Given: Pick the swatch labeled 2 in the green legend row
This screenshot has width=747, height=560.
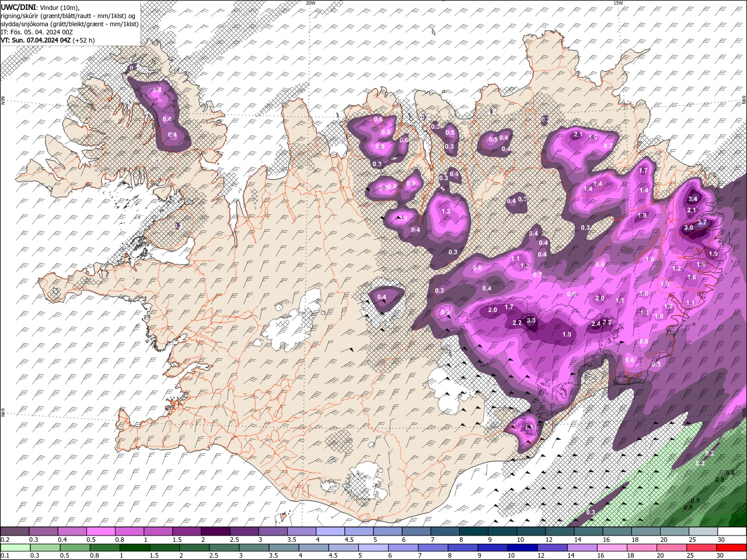Looking at the screenshot, I should [194, 547].
